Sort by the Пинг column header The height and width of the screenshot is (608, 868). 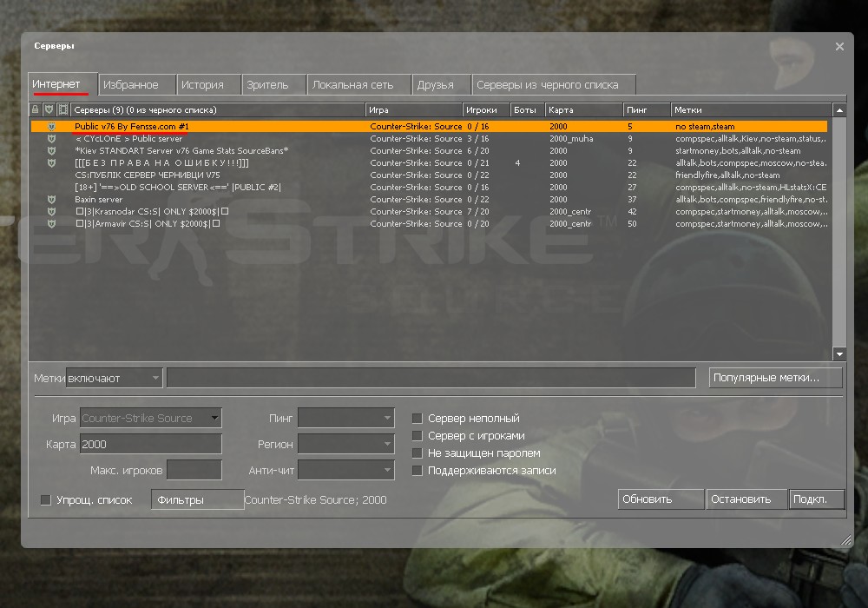[x=647, y=109]
